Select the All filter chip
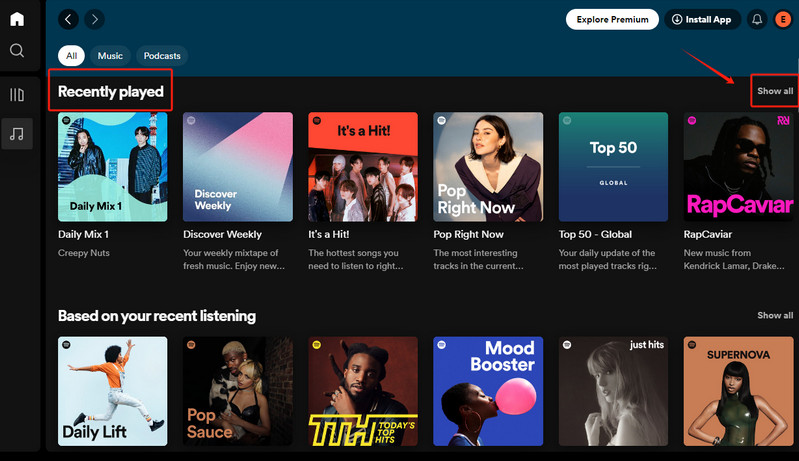The width and height of the screenshot is (799, 461). [71, 56]
